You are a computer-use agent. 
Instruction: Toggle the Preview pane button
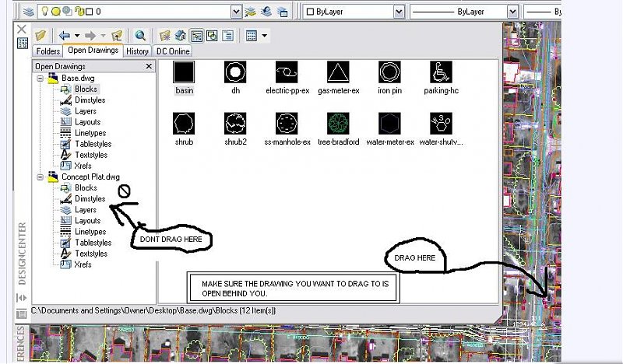(x=212, y=36)
